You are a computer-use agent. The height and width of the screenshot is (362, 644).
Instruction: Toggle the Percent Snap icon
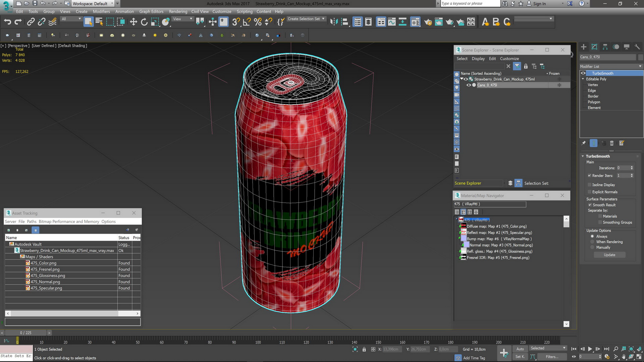(x=258, y=22)
